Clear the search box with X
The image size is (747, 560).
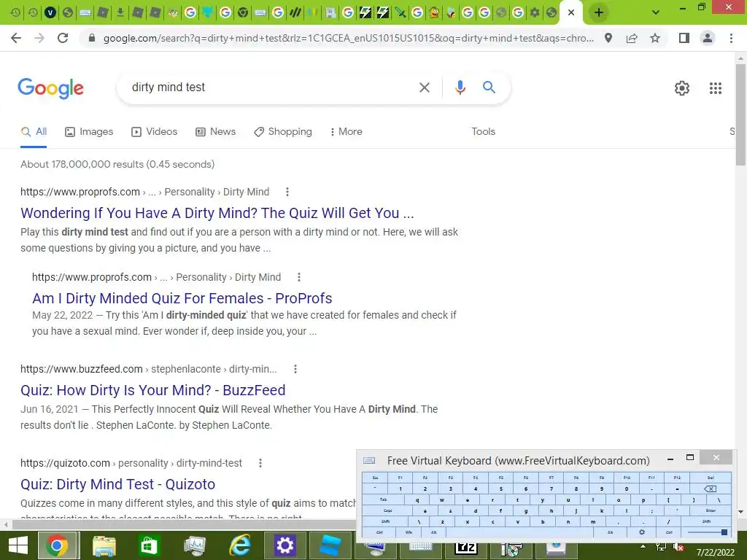pyautogui.click(x=424, y=87)
